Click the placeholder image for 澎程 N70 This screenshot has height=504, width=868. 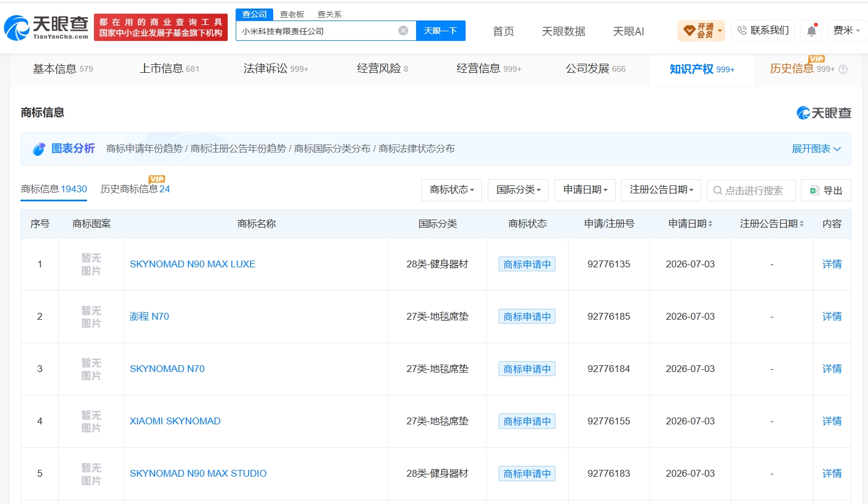coord(91,317)
